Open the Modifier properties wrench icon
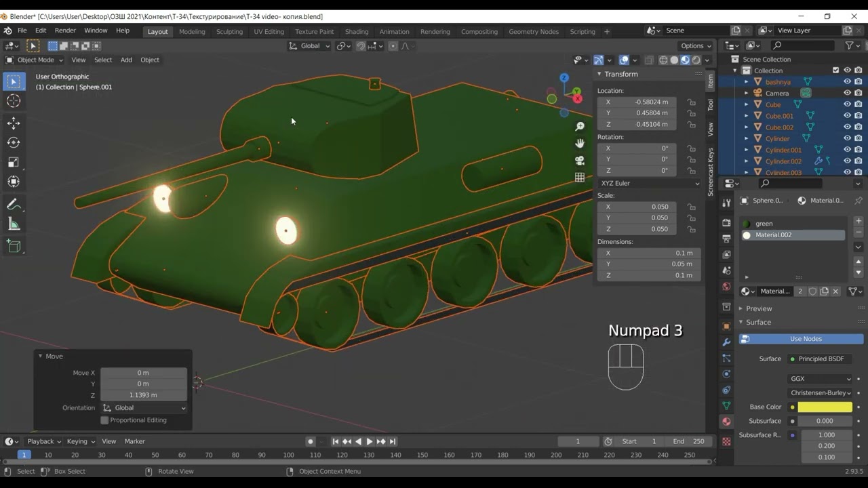868x488 pixels. point(726,342)
